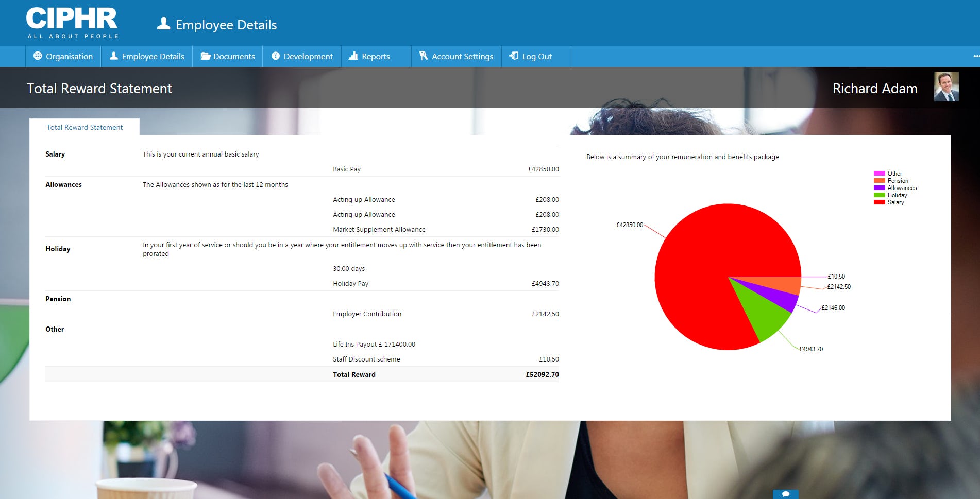Select the Reports bar chart icon

click(353, 56)
